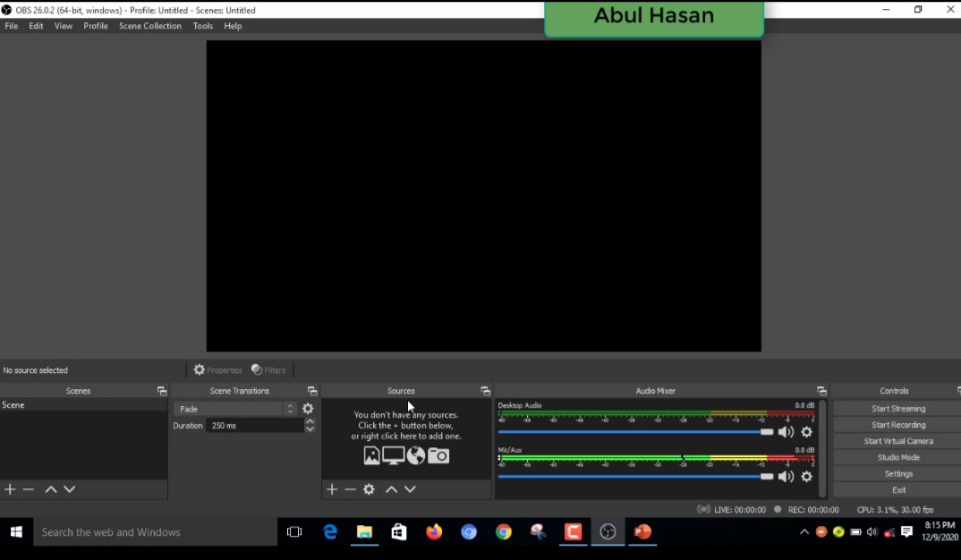Remove selected scene with minus button
This screenshot has height=560, width=961.
(x=29, y=489)
